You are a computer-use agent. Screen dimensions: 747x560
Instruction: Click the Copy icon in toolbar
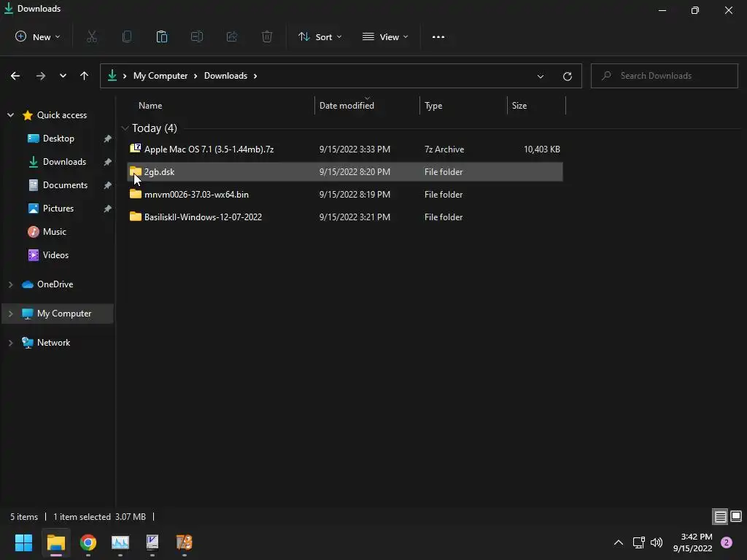(x=127, y=36)
